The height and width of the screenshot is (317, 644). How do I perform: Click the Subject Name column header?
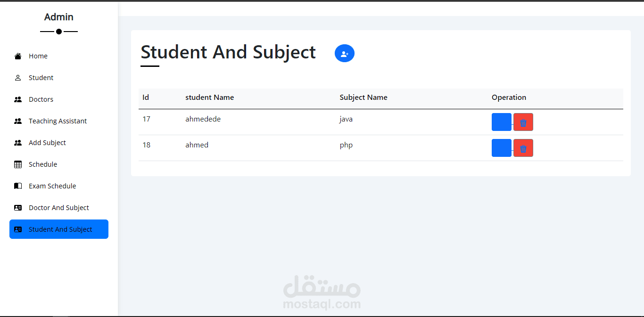pos(363,98)
